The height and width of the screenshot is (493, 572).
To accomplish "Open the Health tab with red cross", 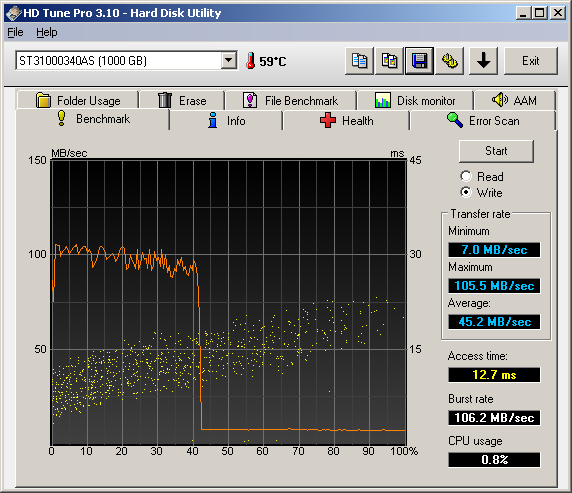I will pyautogui.click(x=346, y=120).
